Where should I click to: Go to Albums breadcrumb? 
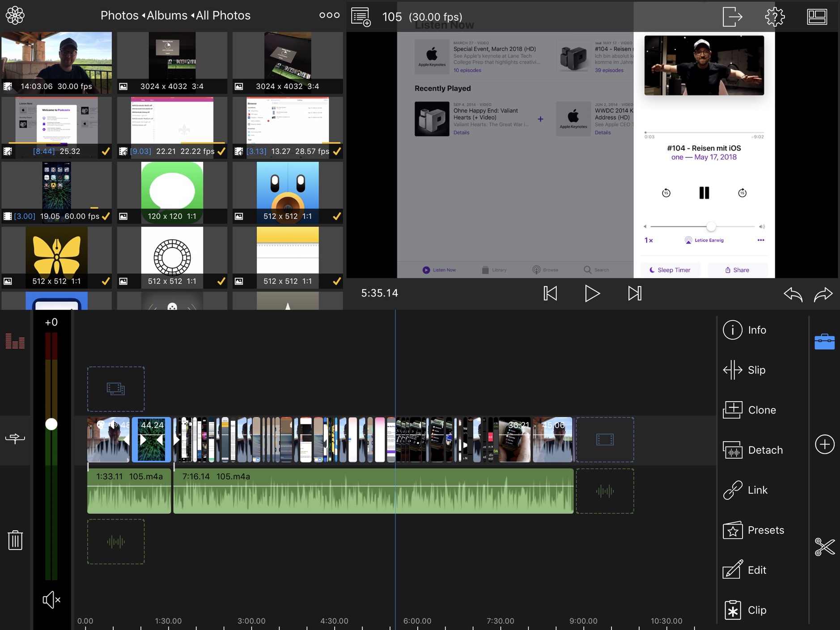coord(167,15)
